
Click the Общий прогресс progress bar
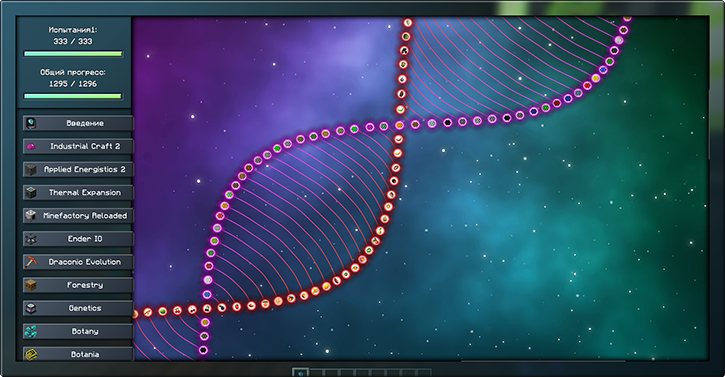[x=73, y=96]
